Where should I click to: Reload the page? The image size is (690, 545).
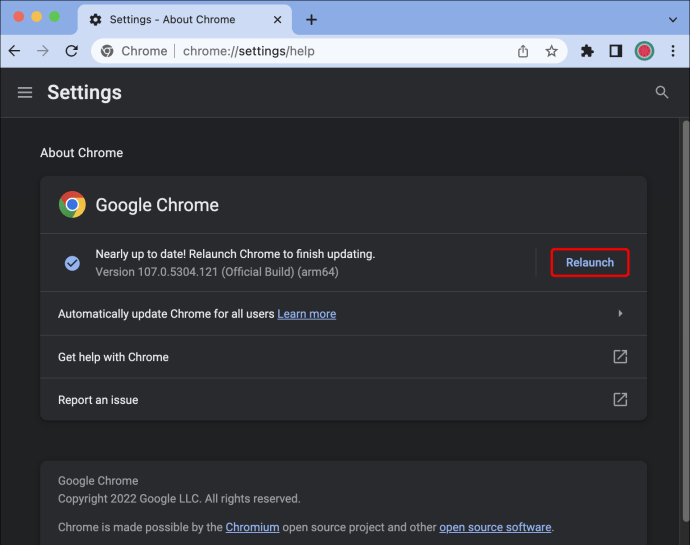point(72,52)
